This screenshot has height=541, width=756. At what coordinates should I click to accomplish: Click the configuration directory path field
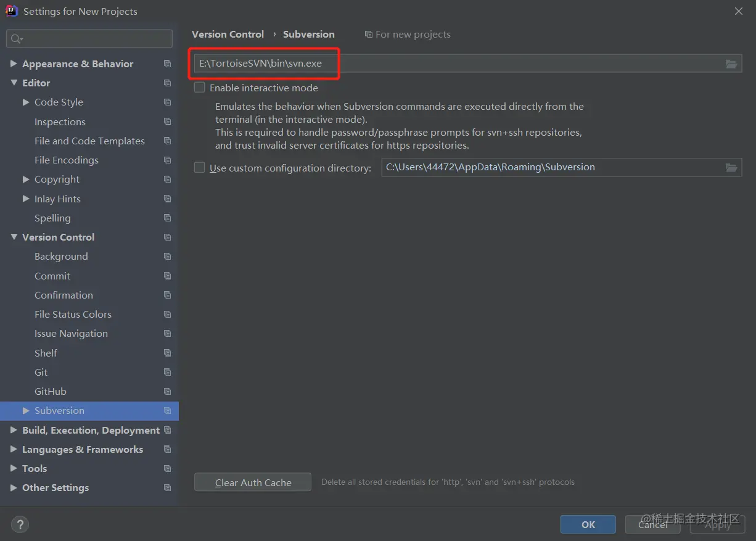(x=562, y=167)
